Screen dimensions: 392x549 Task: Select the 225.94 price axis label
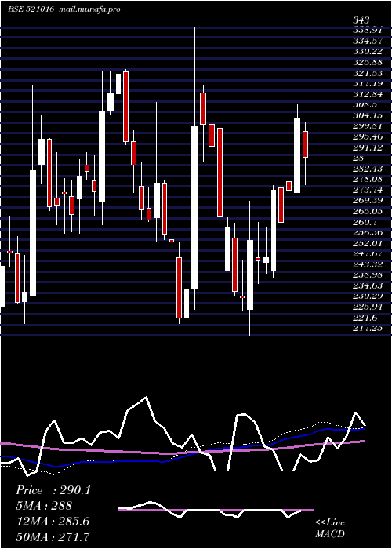[368, 307]
